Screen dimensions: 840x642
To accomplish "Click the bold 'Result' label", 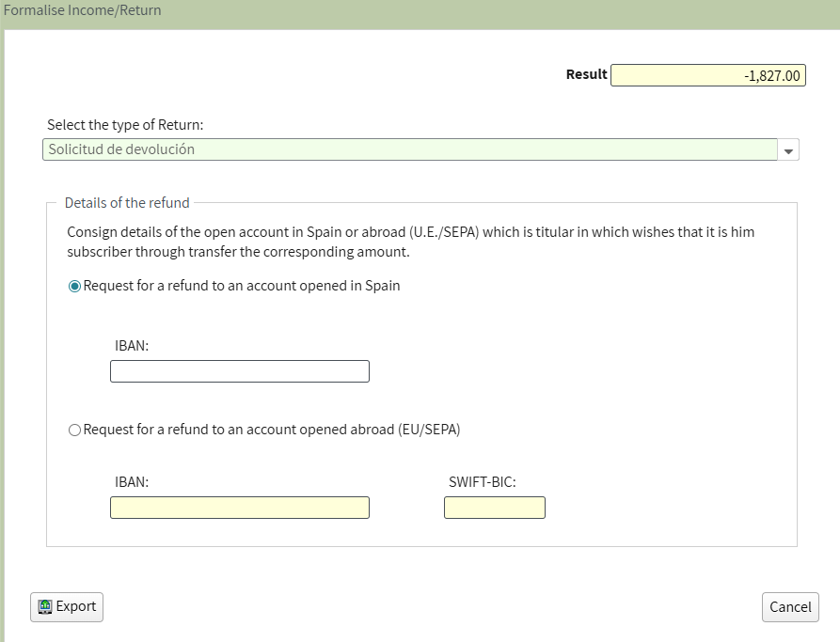I will 586,74.
